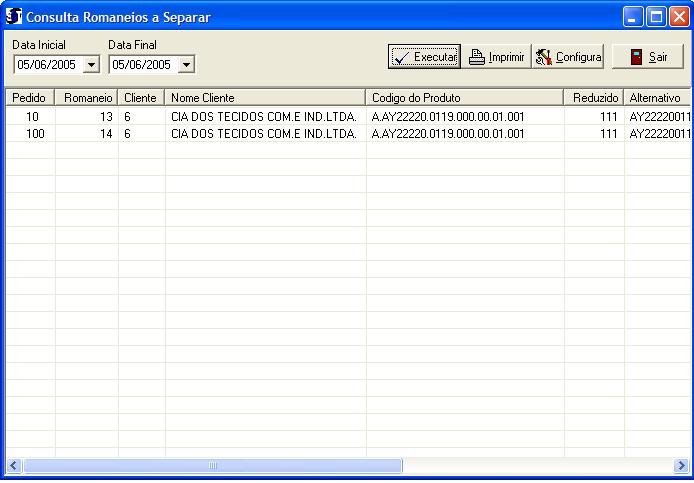
Task: Click the Executar checkmark icon
Action: pos(402,57)
